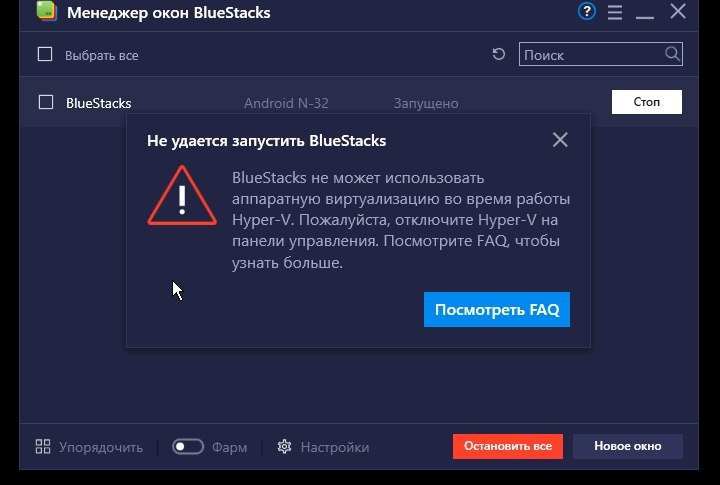
Task: Click the red warning triangle icon
Action: [x=182, y=196]
